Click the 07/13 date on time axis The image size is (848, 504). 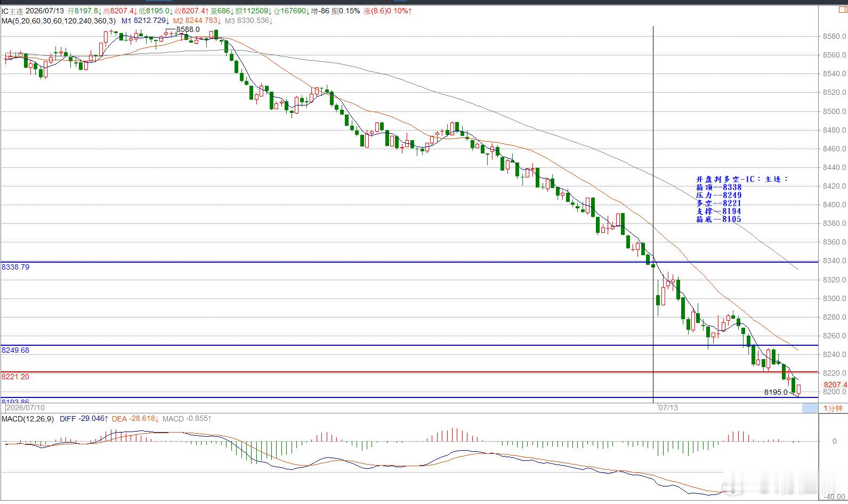(x=668, y=408)
